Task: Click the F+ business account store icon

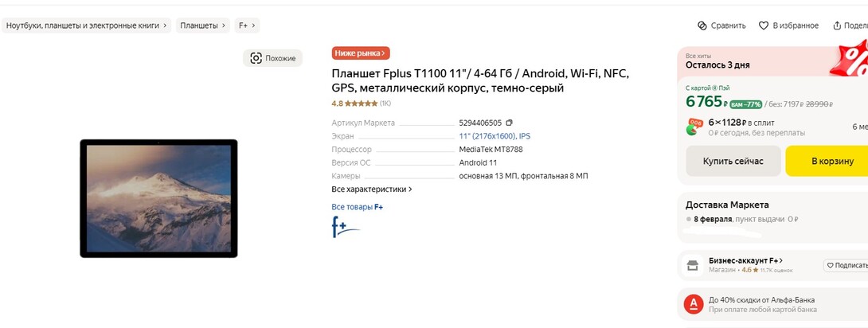Action: (693, 265)
